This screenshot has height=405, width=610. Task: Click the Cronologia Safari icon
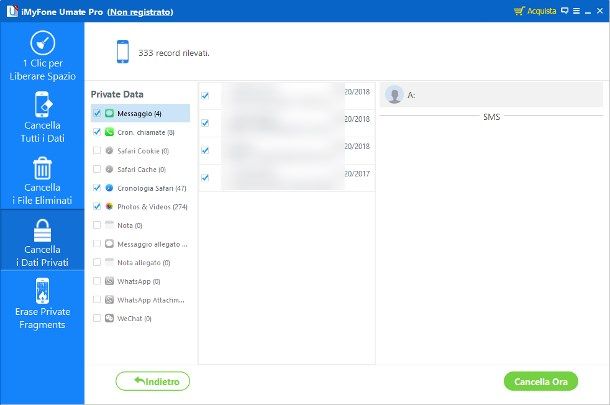pyautogui.click(x=109, y=188)
